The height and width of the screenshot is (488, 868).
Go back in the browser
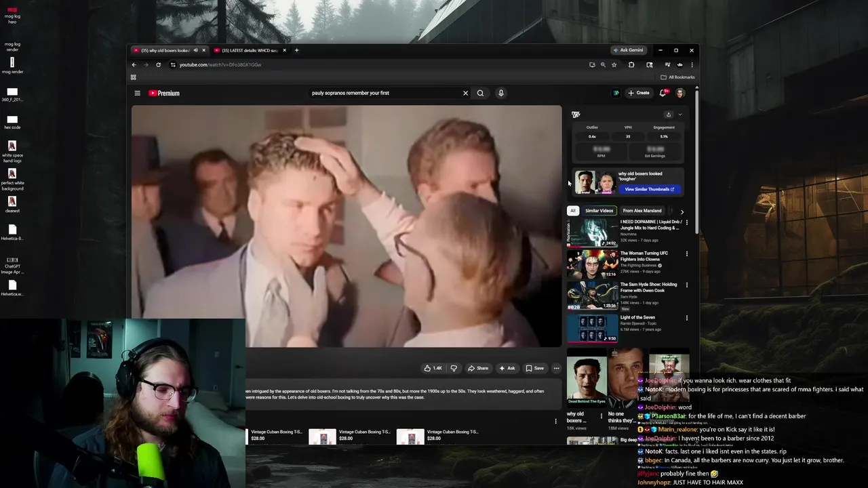click(x=134, y=64)
